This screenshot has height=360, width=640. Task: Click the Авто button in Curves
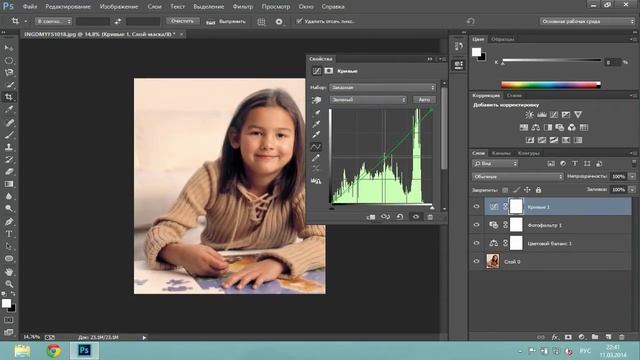[424, 100]
